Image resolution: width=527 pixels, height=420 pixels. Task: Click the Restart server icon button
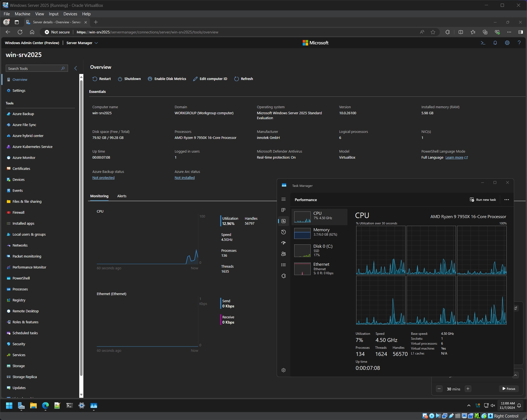(95, 79)
